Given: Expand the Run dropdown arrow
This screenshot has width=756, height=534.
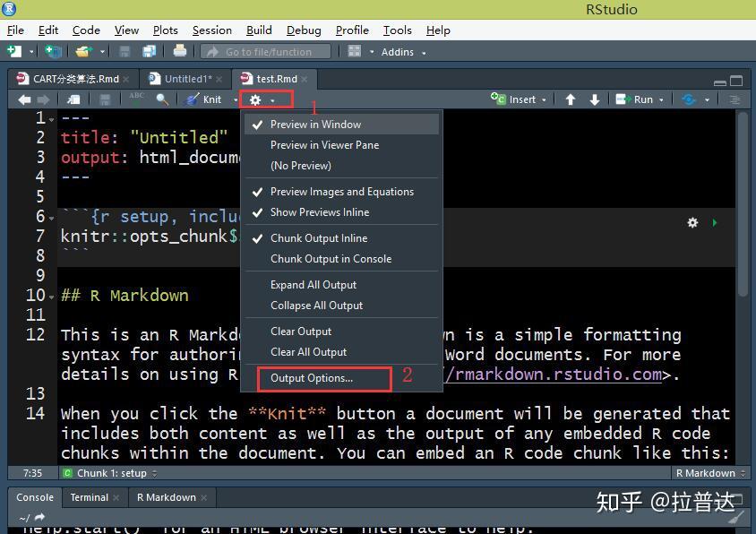Looking at the screenshot, I should click(661, 100).
